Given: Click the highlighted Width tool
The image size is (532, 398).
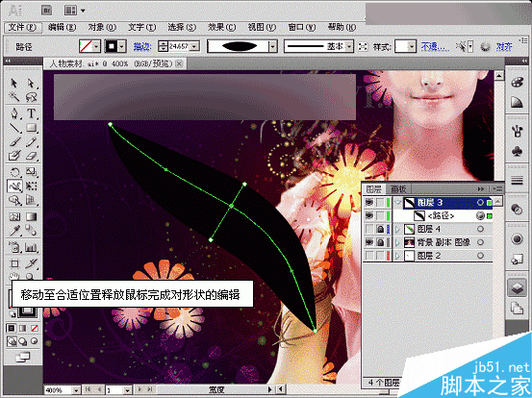Looking at the screenshot, I should (14, 187).
